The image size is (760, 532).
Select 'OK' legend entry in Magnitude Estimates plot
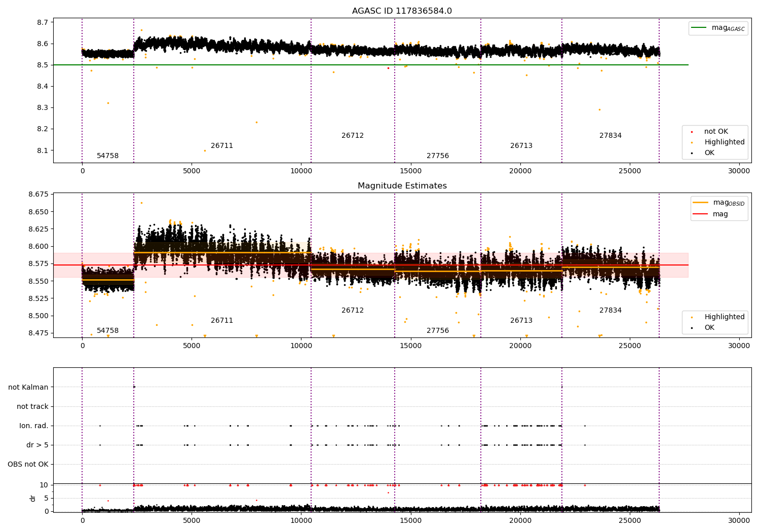(709, 328)
